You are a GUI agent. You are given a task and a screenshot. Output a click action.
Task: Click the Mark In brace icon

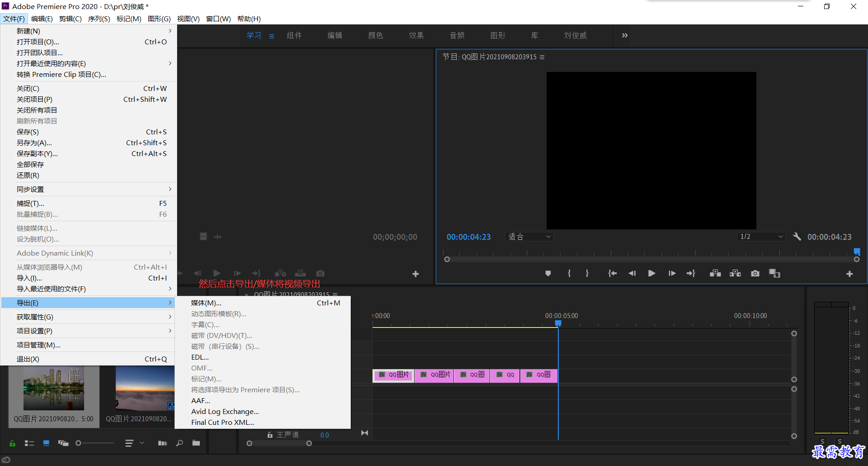pos(569,273)
